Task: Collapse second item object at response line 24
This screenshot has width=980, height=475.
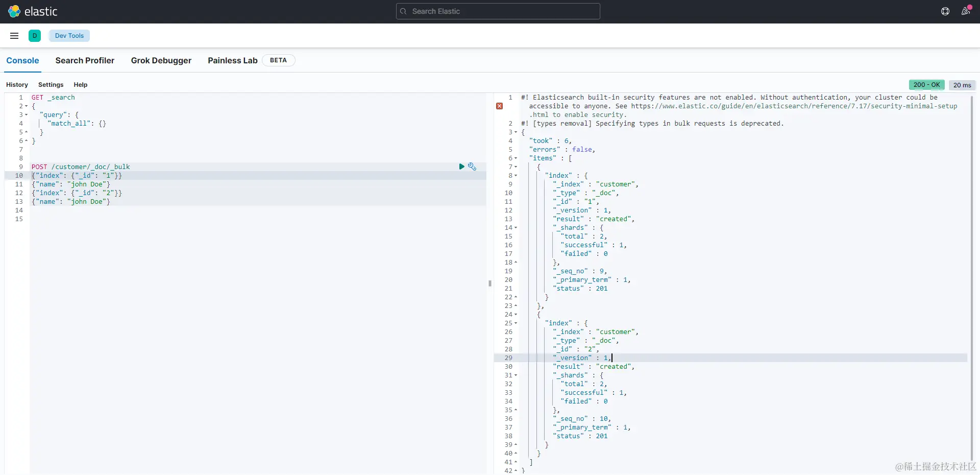Action: pos(516,315)
